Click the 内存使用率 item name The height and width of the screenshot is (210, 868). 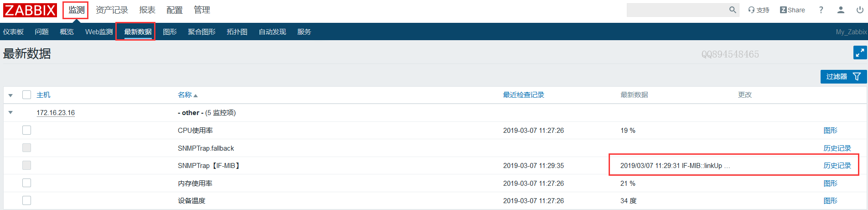tap(195, 184)
